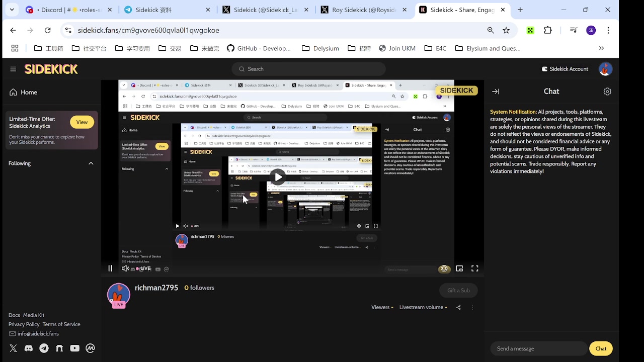This screenshot has height=362, width=644.
Task: Enter fullscreen on the stream player
Action: point(474,268)
